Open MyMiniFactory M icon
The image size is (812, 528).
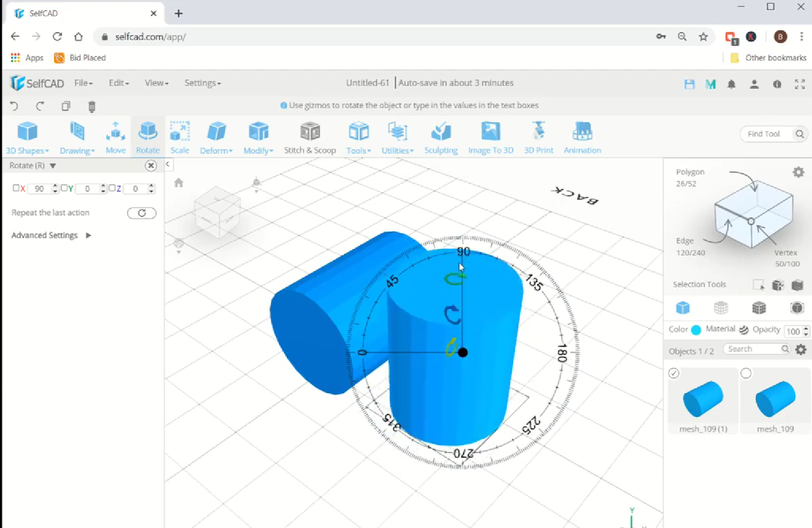(x=711, y=84)
